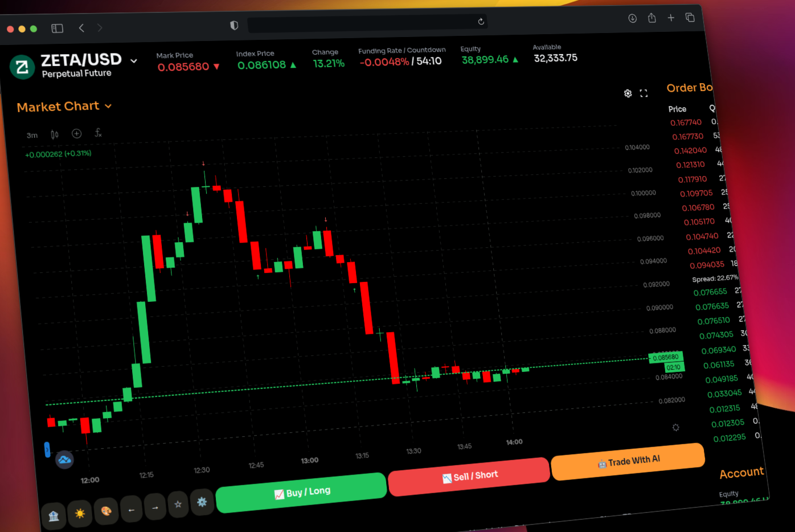Open the indicators fx tool on the chart
The image size is (795, 532).
point(98,133)
